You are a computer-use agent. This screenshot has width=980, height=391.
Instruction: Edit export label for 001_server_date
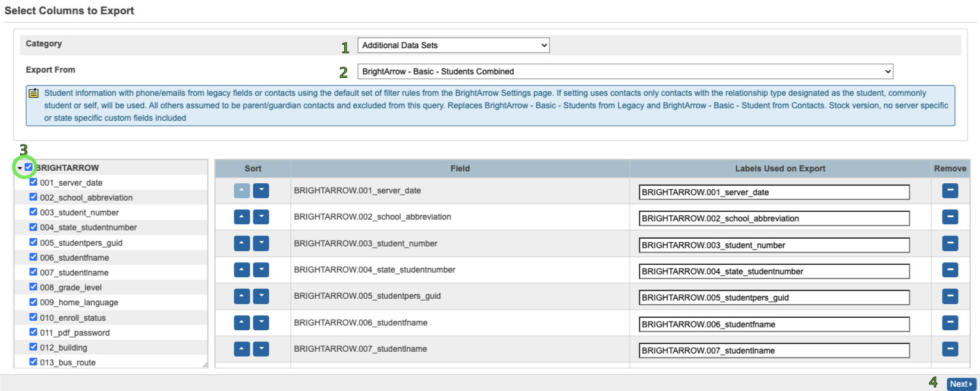pyautogui.click(x=774, y=192)
